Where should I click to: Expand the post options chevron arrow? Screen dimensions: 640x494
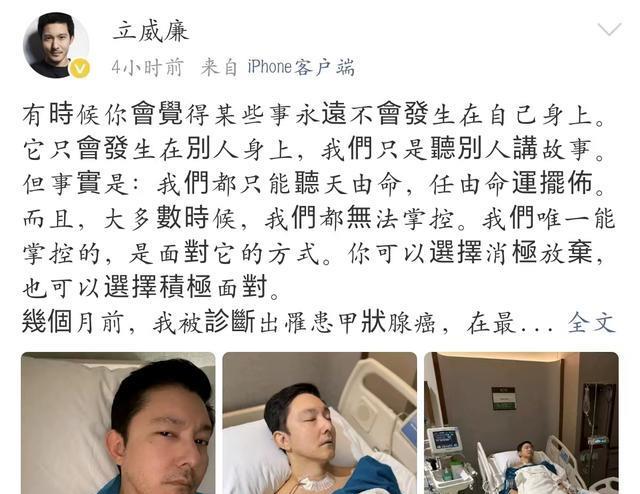609,29
